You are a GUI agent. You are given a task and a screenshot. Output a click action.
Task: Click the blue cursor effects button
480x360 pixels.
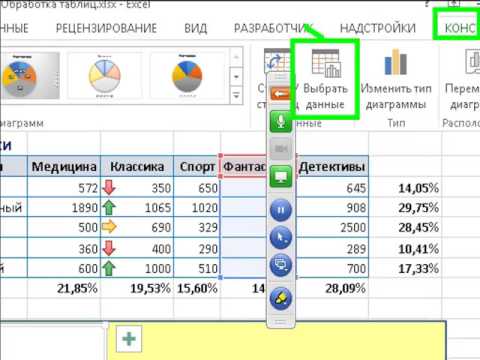tap(281, 237)
